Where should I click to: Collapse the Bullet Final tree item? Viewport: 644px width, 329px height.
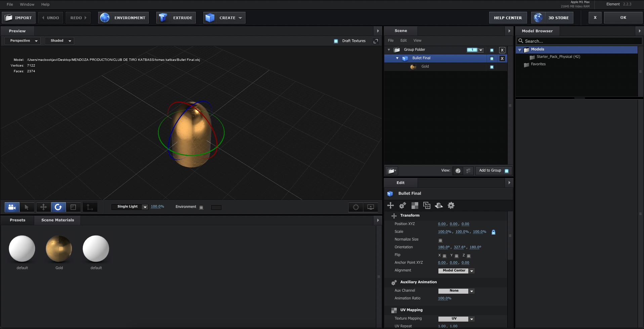click(x=397, y=58)
